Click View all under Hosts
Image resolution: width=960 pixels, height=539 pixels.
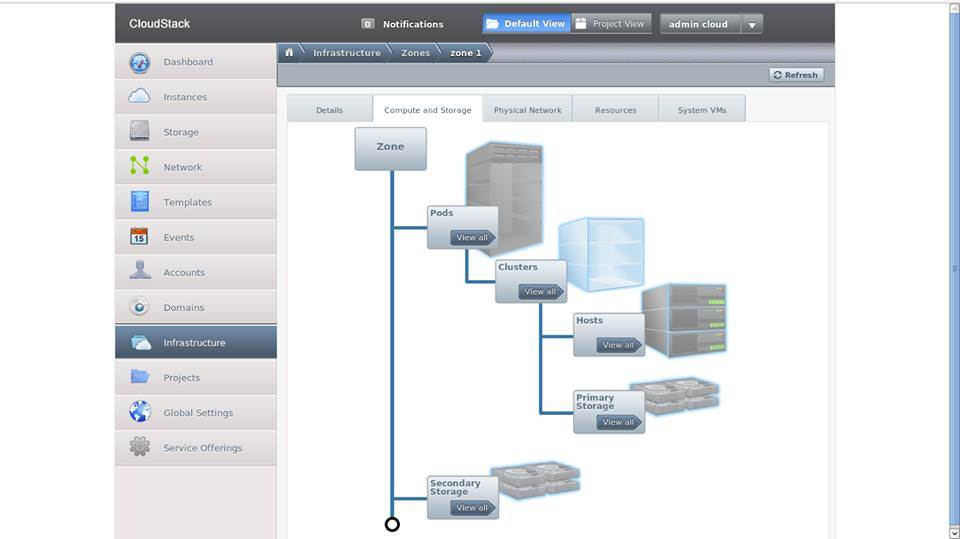point(618,345)
